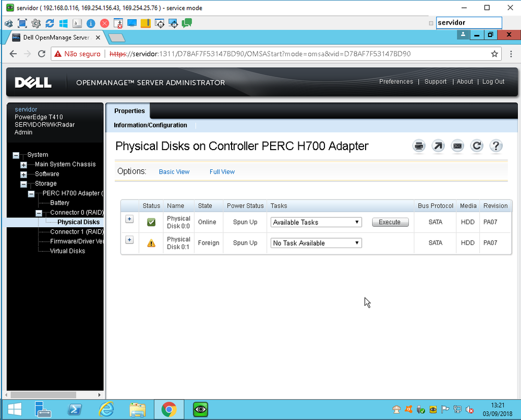Click the avast orange tray icon

coord(409,410)
